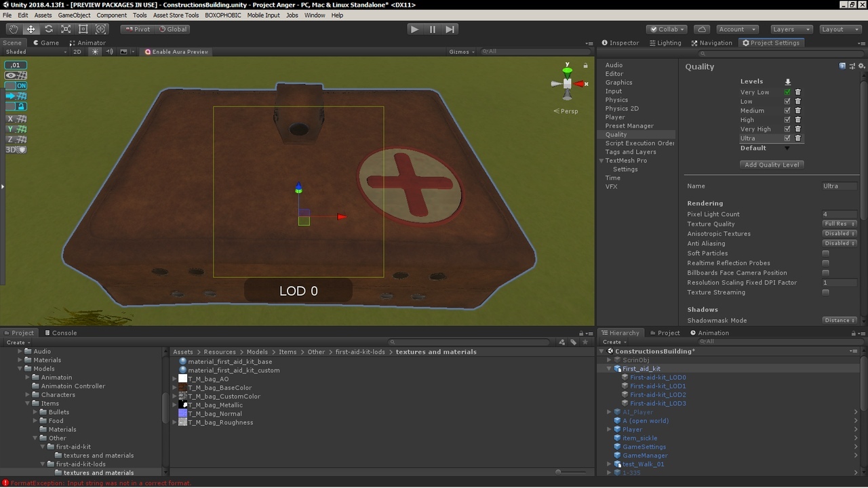Toggle 2D scene view mode

tap(77, 52)
